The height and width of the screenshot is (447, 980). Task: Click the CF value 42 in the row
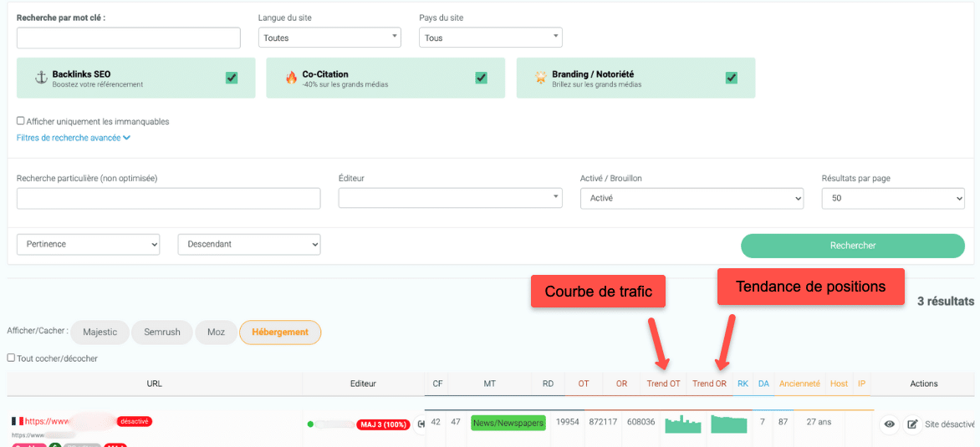436,422
